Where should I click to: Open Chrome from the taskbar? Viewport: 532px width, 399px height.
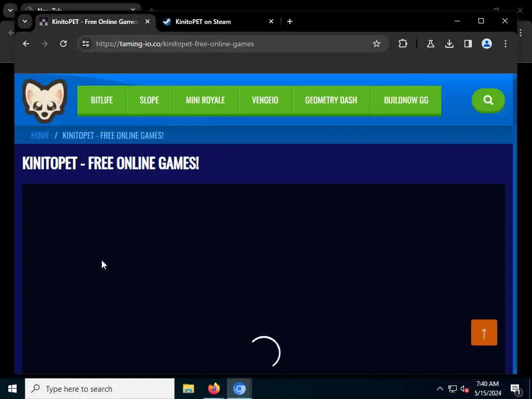239,389
